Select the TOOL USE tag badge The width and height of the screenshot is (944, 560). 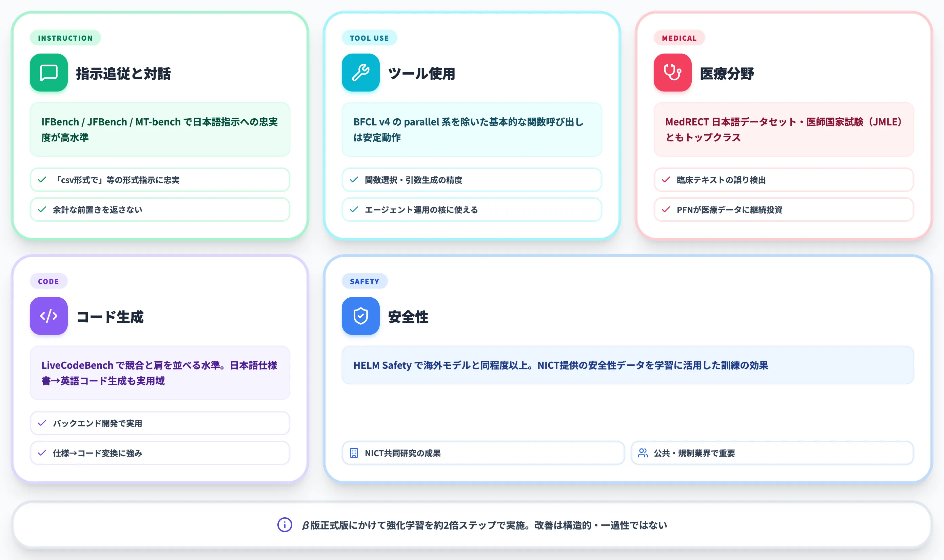click(x=369, y=38)
